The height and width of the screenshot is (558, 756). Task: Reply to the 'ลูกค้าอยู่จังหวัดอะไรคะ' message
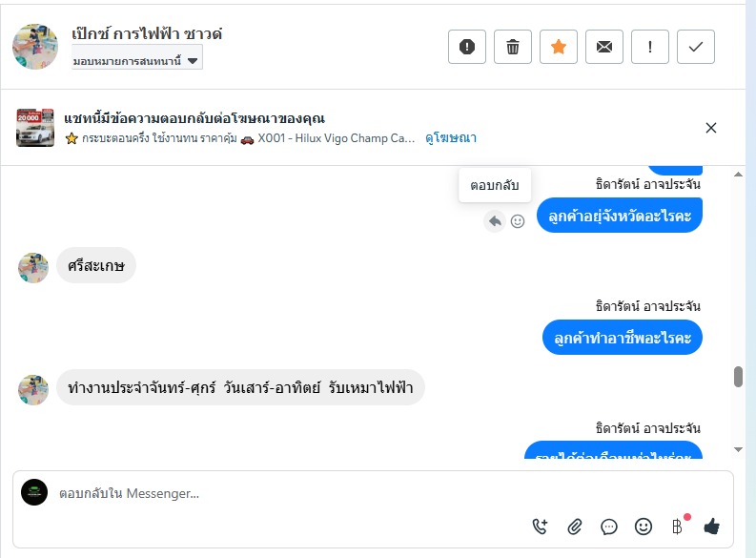494,221
